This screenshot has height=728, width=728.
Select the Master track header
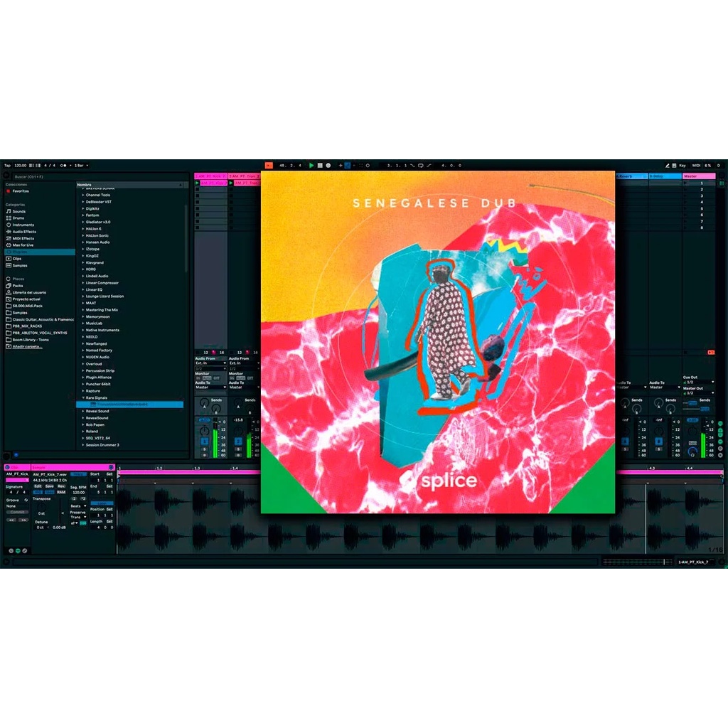699,176
